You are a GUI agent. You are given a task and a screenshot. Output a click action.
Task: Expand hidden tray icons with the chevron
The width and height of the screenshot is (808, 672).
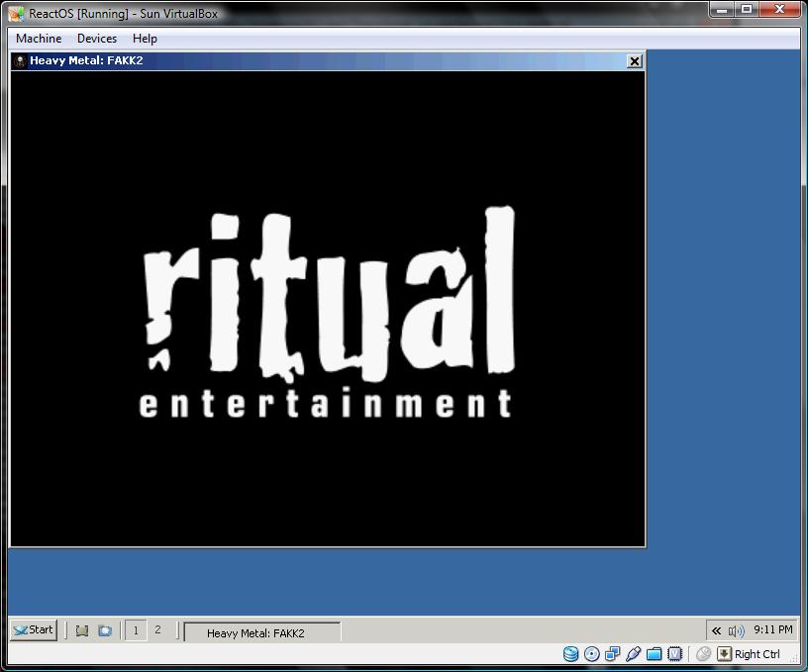[717, 630]
